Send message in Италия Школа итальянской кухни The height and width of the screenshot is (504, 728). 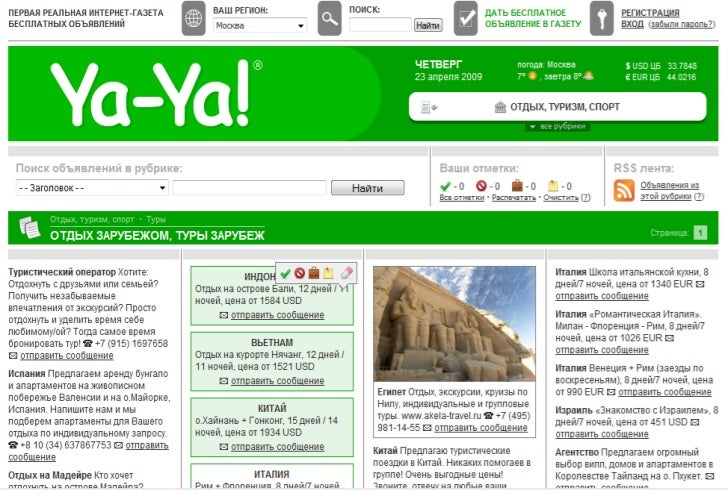tap(602, 296)
